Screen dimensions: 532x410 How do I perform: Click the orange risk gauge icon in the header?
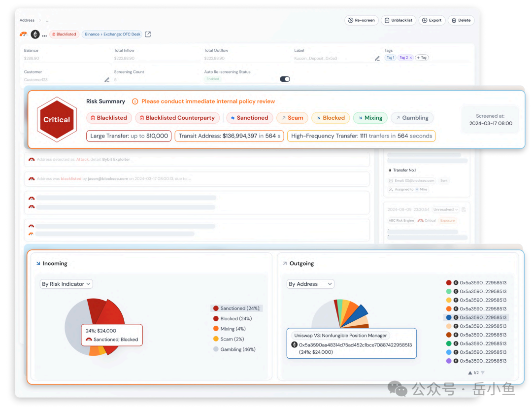24,34
